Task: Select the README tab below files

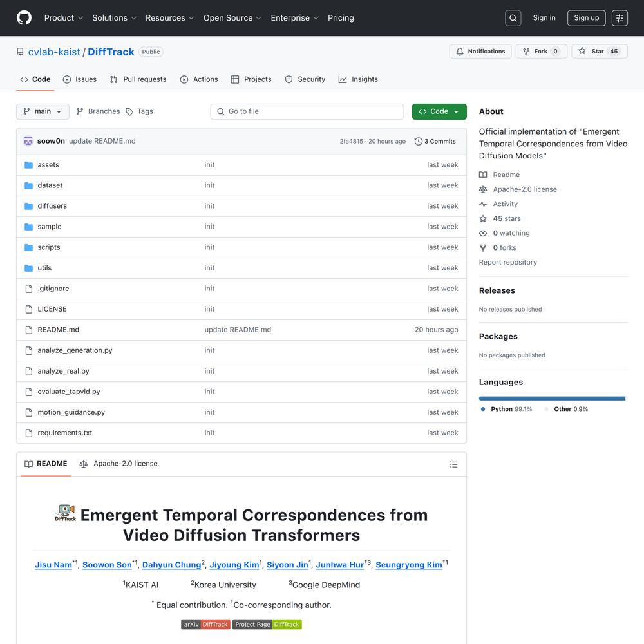Action: [x=46, y=464]
